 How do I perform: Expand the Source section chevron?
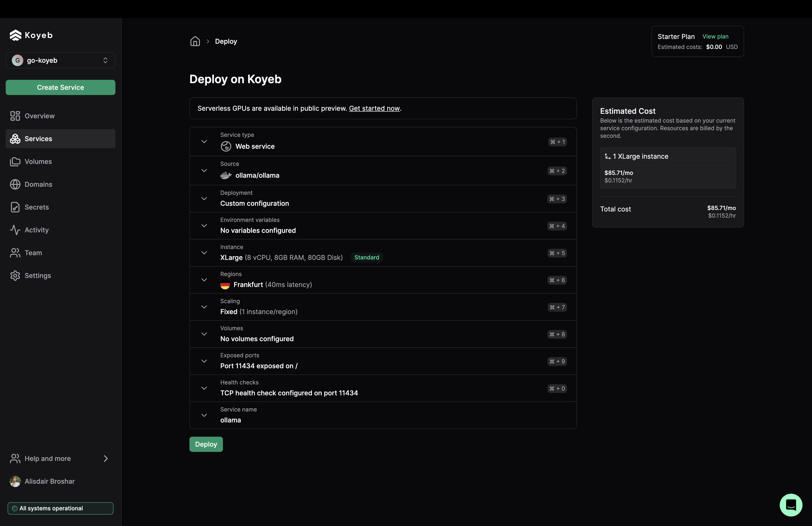pyautogui.click(x=204, y=171)
